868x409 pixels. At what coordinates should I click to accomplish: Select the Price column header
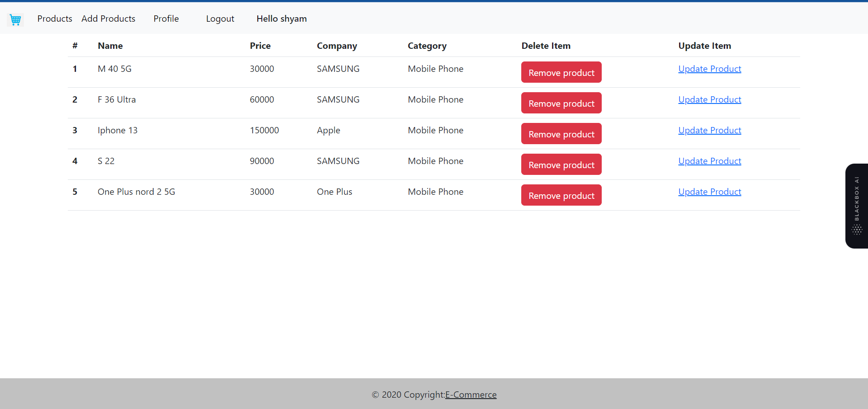[260, 46]
